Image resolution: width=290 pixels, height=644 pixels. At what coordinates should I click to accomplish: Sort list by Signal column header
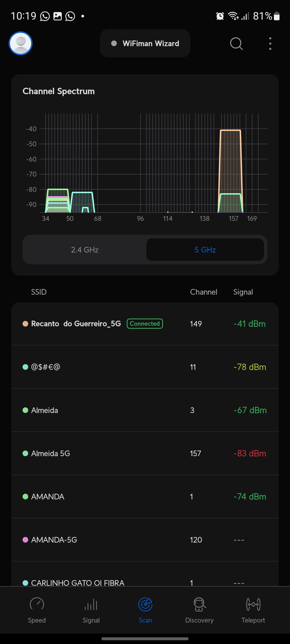tap(243, 292)
